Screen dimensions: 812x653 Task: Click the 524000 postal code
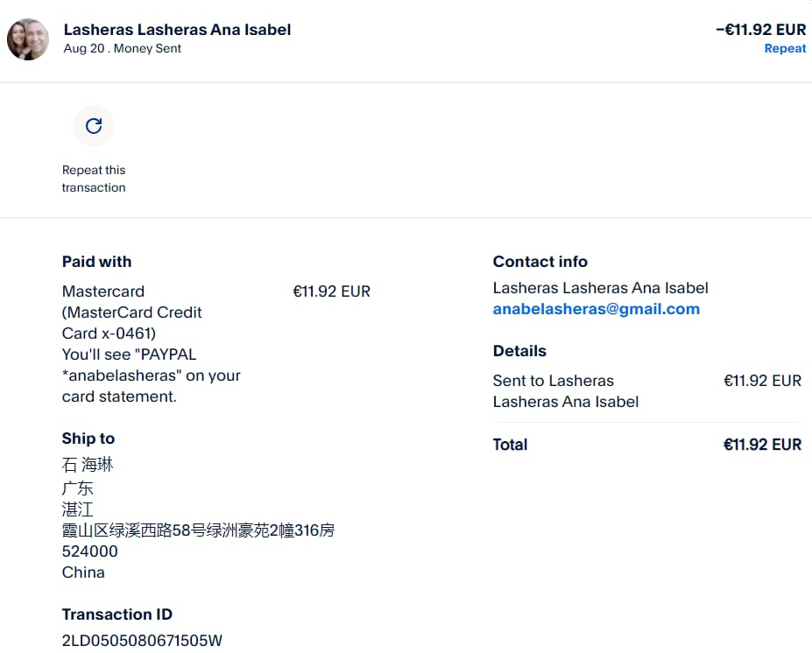89,551
